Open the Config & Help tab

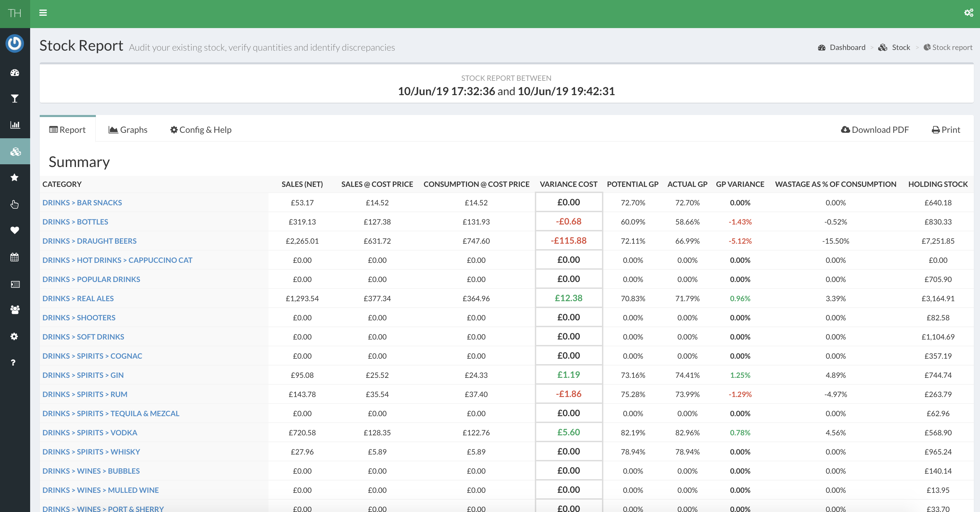201,130
